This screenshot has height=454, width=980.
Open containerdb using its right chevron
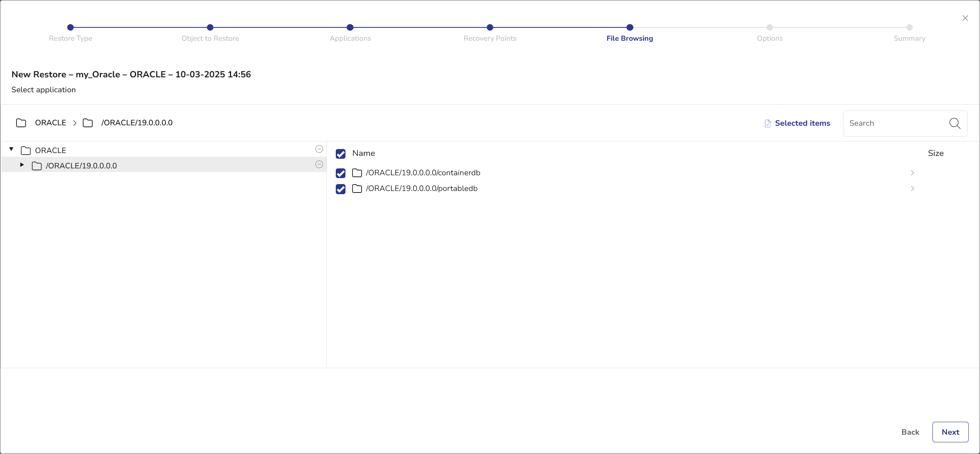(912, 173)
